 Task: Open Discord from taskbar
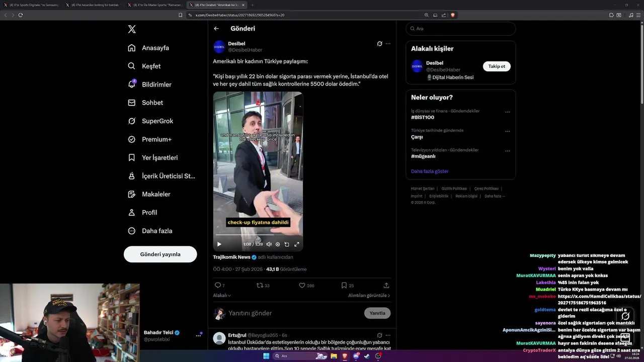[x=356, y=356]
